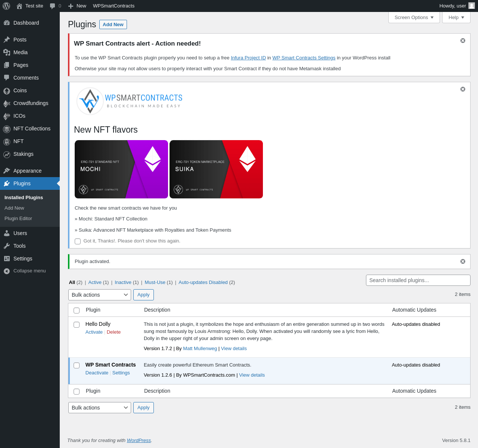Viewport: 478px width, 448px height.
Task: Click the Stakings chart icon
Action: click(x=7, y=154)
